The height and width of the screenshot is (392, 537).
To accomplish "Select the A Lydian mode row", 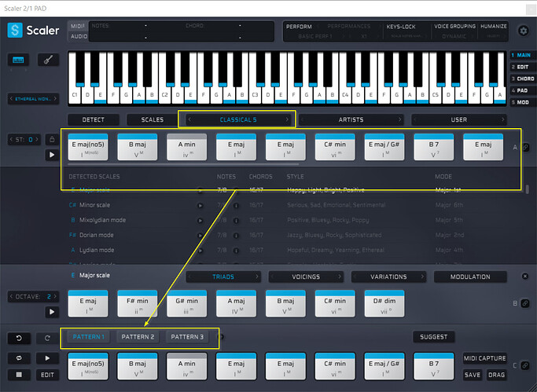I will 266,251.
